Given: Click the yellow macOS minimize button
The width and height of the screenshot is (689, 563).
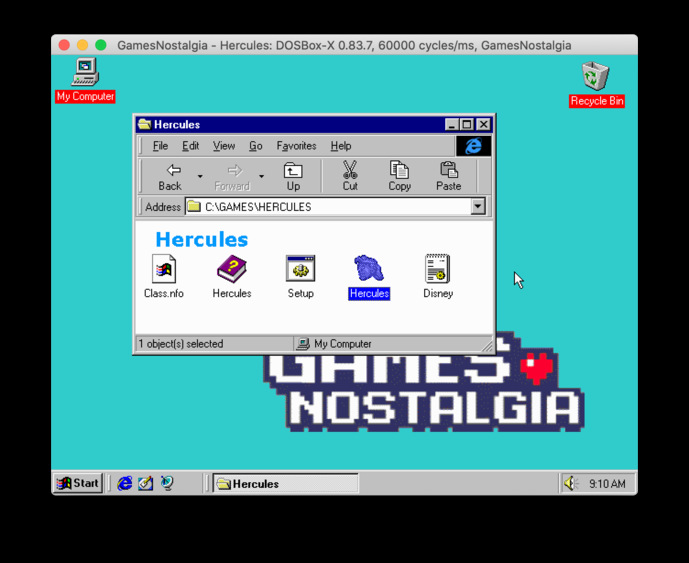Looking at the screenshot, I should point(83,45).
